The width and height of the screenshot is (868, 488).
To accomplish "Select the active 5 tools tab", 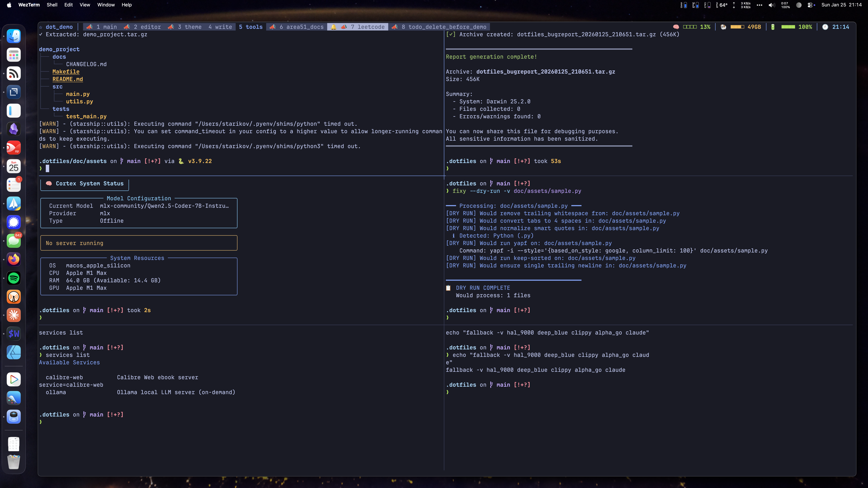I will pos(251,27).
